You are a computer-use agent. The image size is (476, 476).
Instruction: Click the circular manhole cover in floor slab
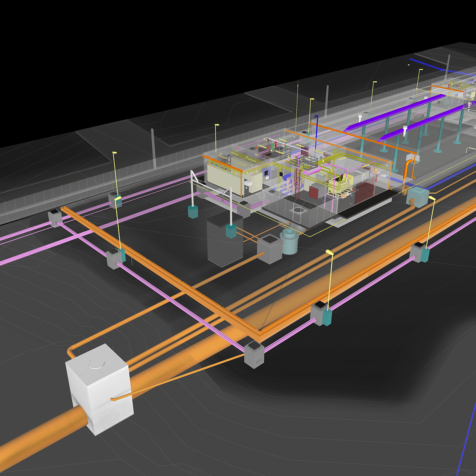298,209
